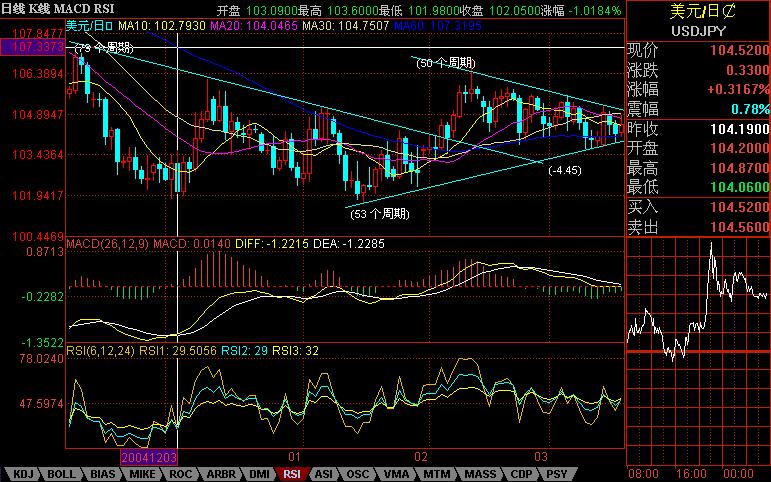Click the 昨收 104.1900 quote row

point(698,129)
